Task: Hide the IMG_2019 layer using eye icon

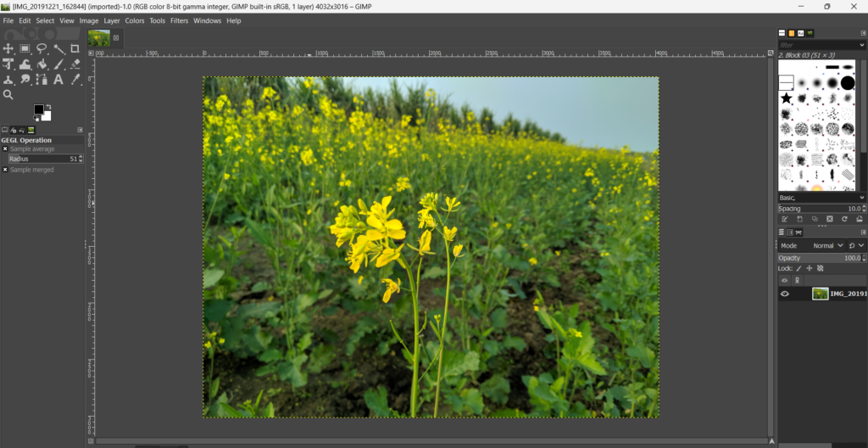Action: point(784,294)
